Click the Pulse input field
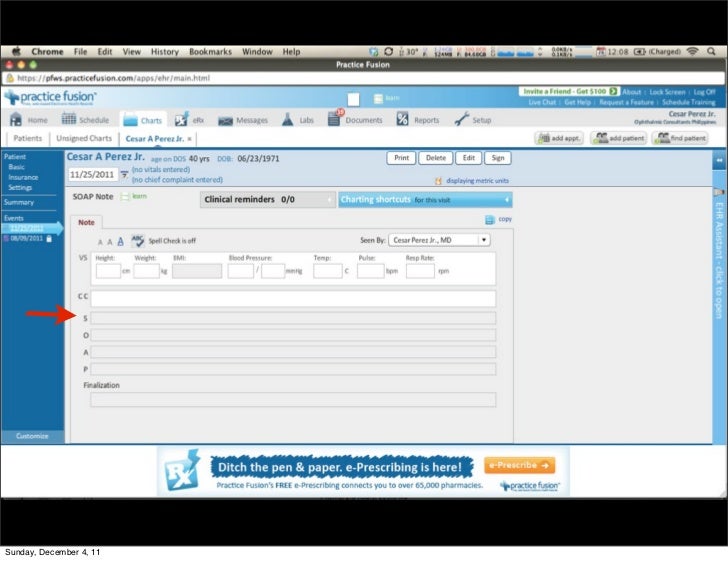The height and width of the screenshot is (561, 728). click(370, 271)
